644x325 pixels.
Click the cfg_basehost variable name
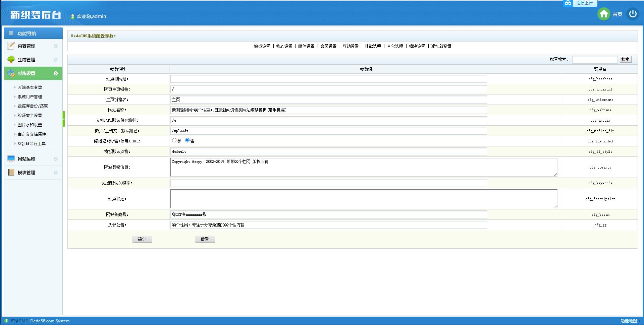(x=600, y=79)
